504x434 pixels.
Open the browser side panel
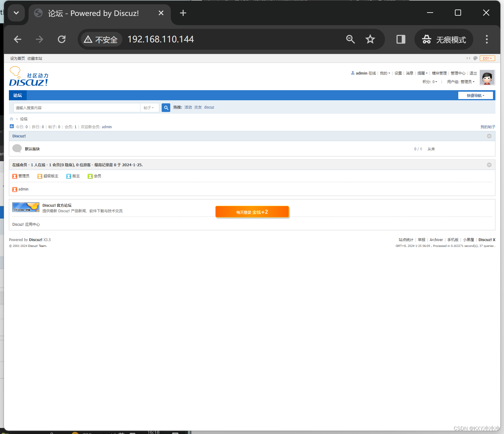(401, 39)
